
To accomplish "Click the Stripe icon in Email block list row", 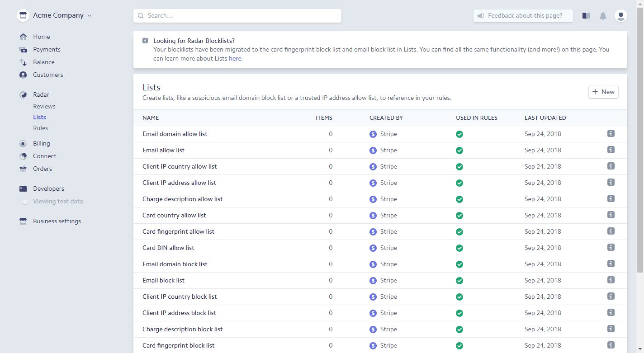I will pyautogui.click(x=373, y=281).
